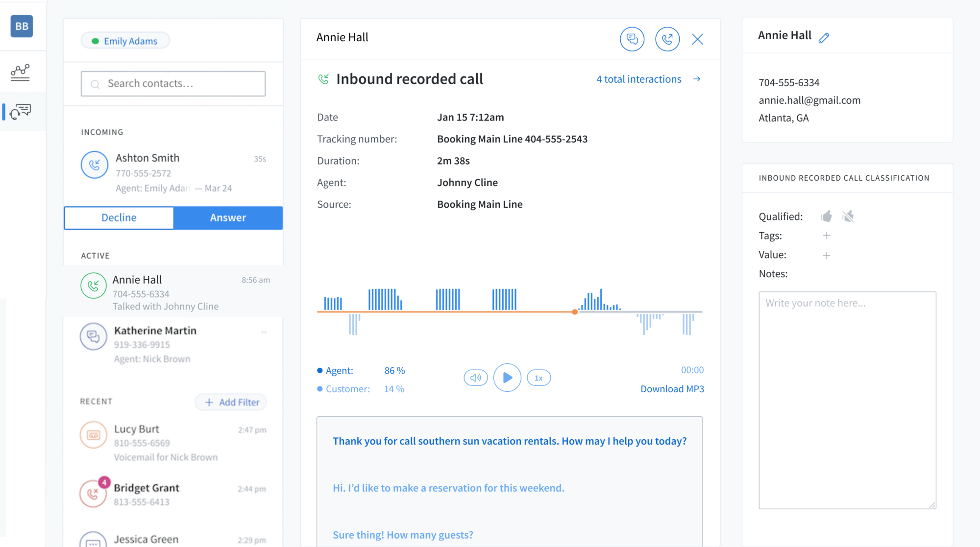Click the phone number 704-555-6334 in contact card
980x547 pixels.
(x=789, y=82)
